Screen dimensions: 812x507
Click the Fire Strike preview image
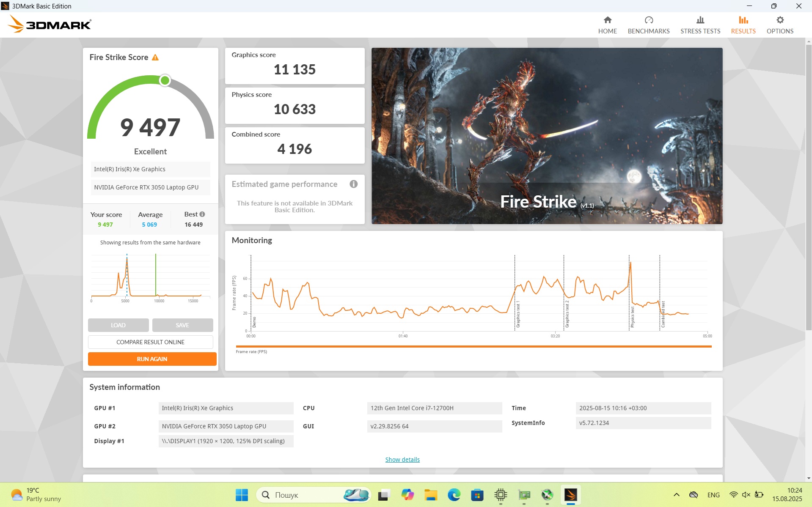coord(547,136)
